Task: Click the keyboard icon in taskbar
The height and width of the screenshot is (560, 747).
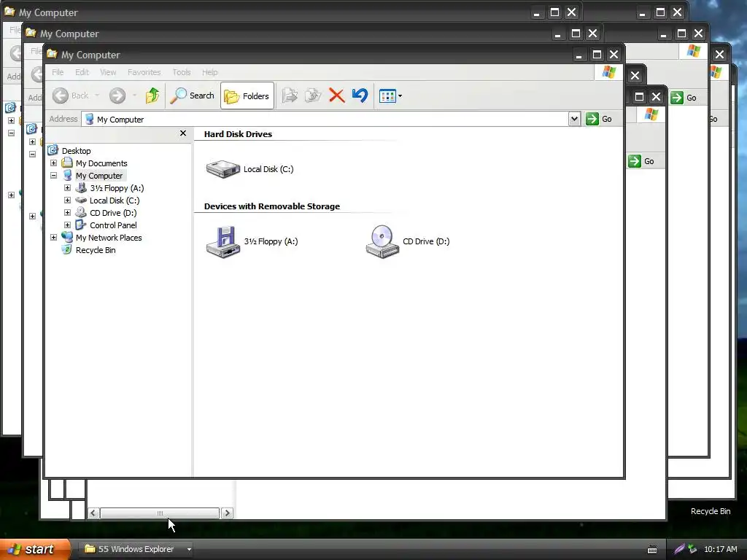Action: (x=652, y=550)
